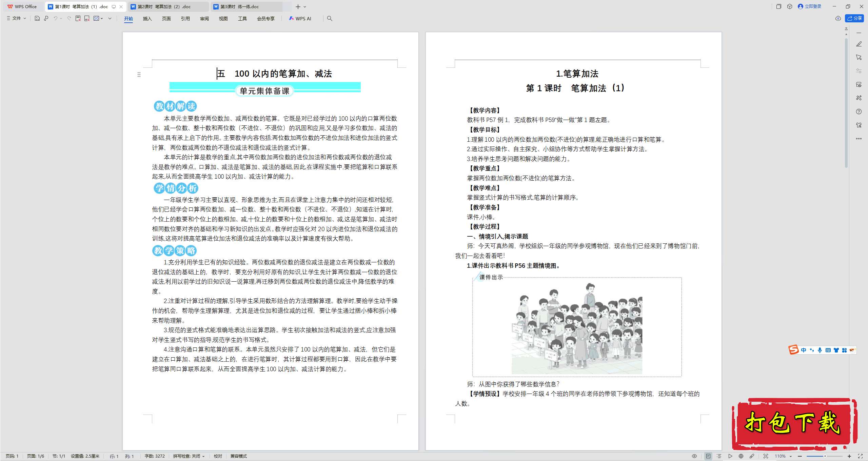The width and height of the screenshot is (868, 461).
Task: Expand the new tab dropdown arrow
Action: click(305, 6)
